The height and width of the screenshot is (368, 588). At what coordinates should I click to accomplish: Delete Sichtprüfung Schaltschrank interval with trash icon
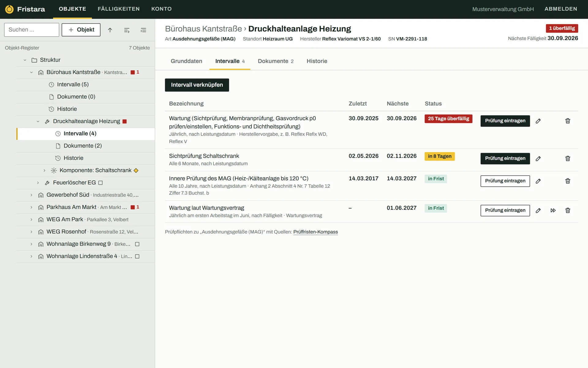click(567, 159)
